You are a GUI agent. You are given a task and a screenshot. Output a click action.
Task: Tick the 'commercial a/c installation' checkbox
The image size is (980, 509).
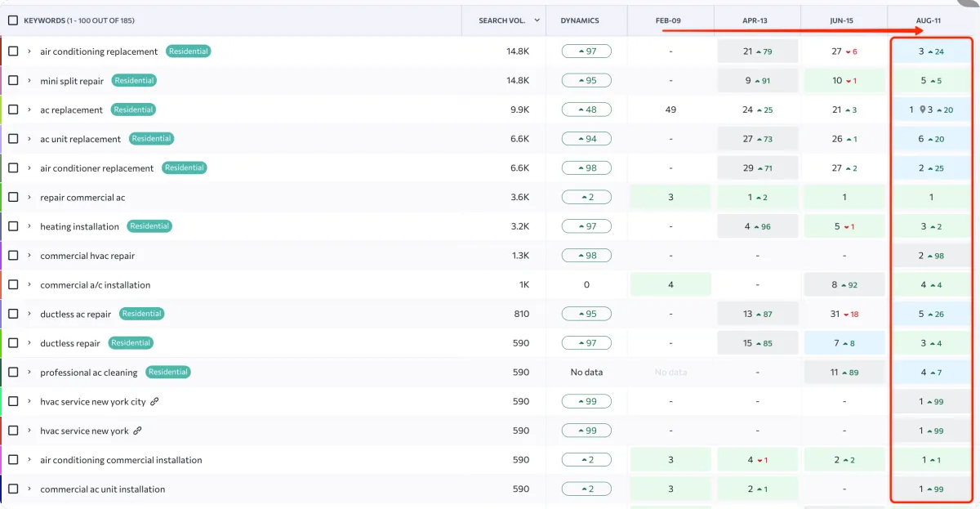(13, 285)
